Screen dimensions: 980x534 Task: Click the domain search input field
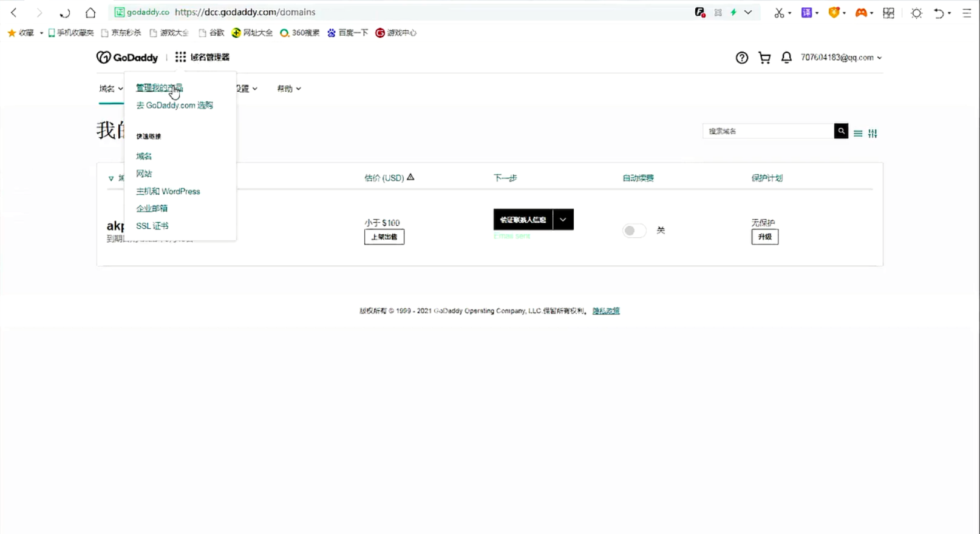(x=767, y=131)
